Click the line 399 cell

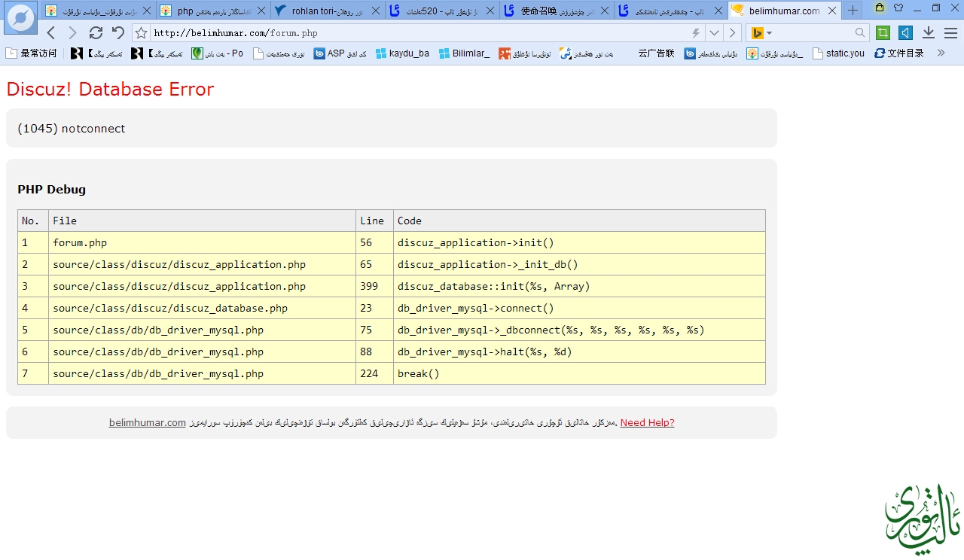click(374, 286)
